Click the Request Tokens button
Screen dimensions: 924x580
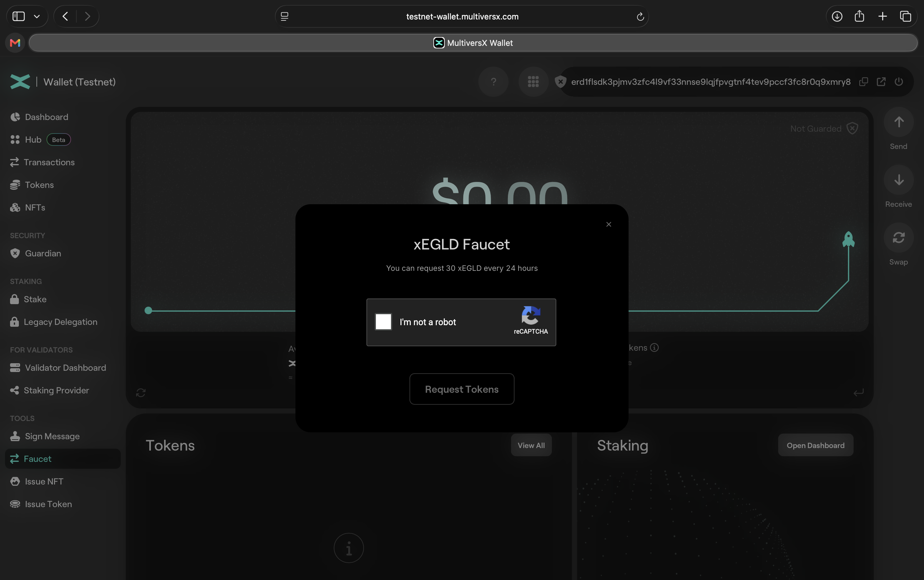tap(462, 389)
